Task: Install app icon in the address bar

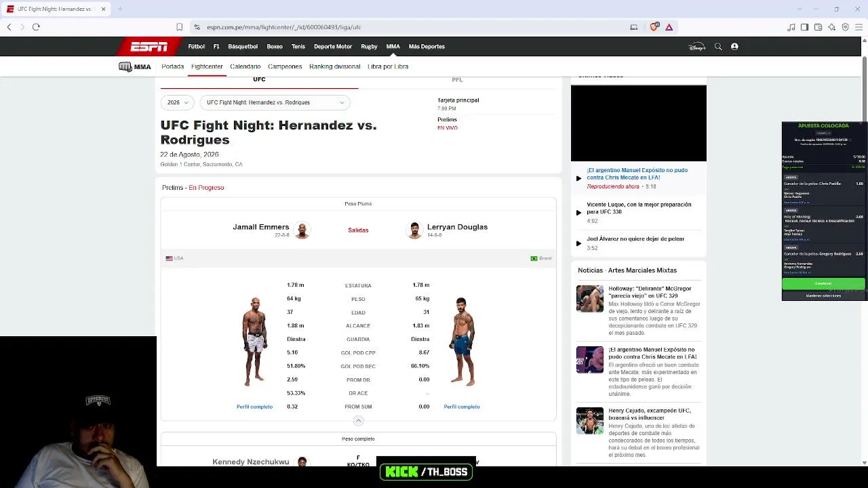Action: [x=634, y=27]
